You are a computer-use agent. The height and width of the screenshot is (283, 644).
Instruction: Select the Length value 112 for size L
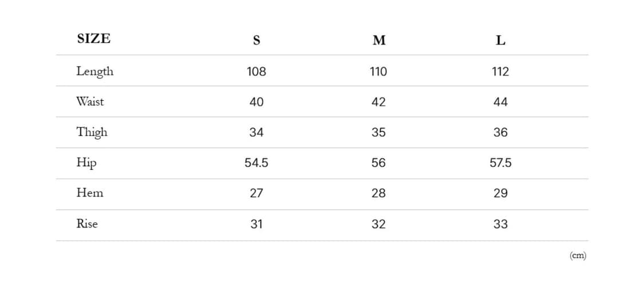tap(500, 72)
